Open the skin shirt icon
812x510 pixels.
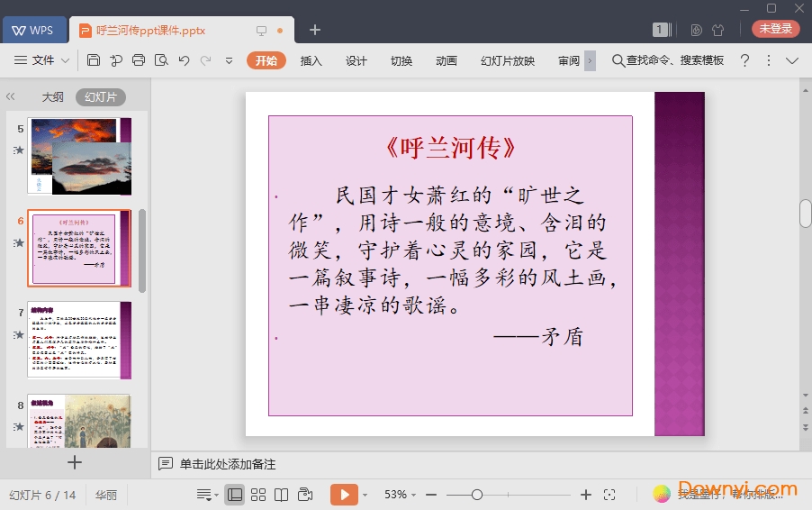pyautogui.click(x=717, y=30)
